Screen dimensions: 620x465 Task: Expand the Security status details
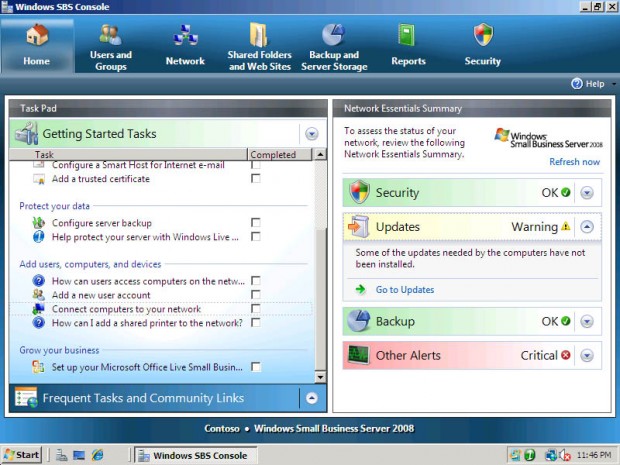pyautogui.click(x=587, y=193)
